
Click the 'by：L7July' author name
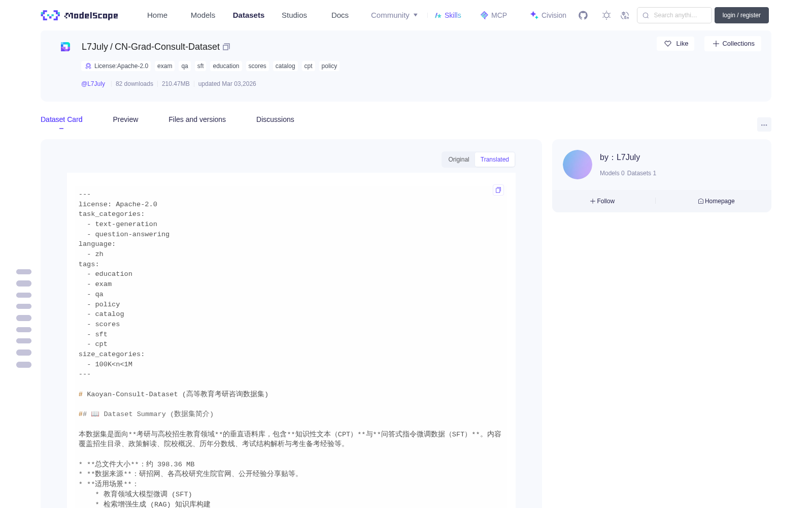tap(620, 157)
